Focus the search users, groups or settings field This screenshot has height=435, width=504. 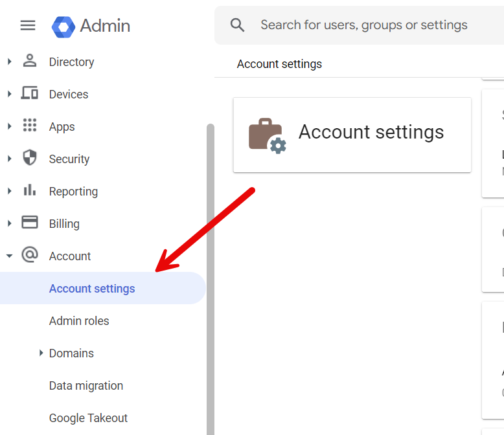click(x=369, y=25)
